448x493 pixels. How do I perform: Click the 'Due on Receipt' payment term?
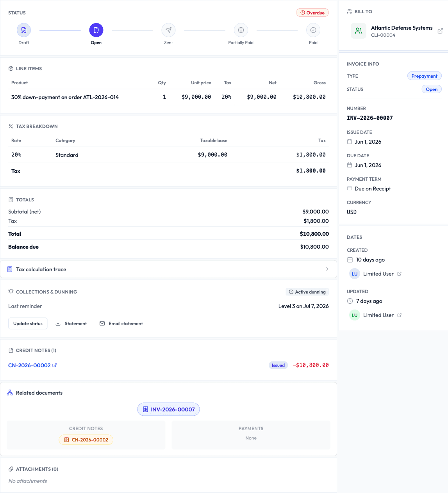373,189
